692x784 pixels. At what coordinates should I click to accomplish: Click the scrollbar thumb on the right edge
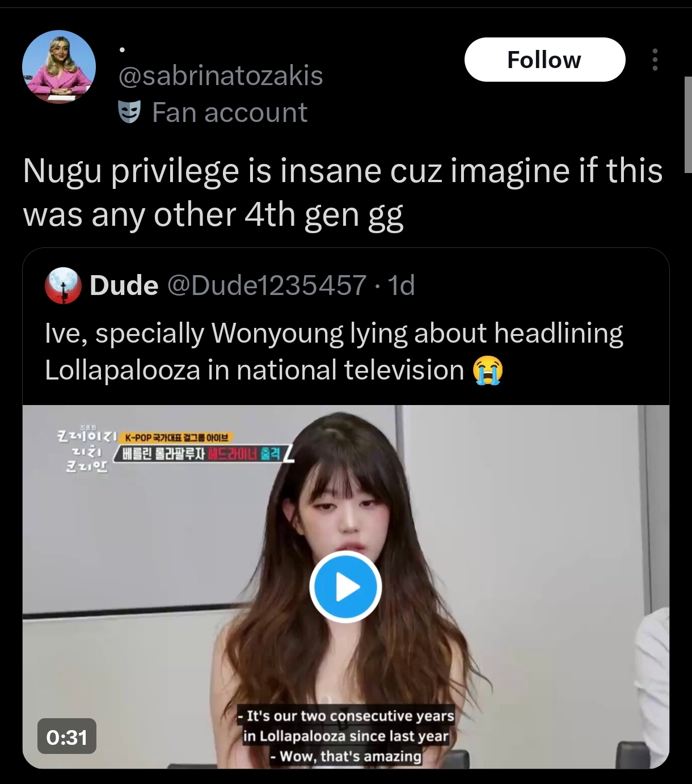pyautogui.click(x=688, y=124)
